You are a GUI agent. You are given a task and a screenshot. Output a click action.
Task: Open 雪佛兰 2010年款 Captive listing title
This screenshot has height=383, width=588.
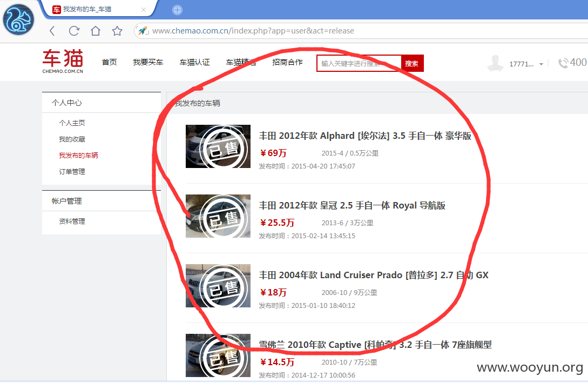point(375,345)
